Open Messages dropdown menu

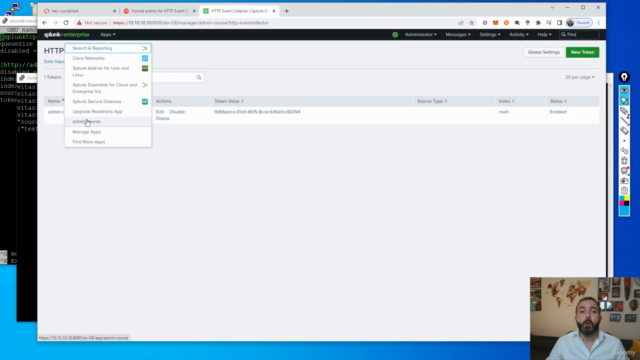click(x=458, y=35)
